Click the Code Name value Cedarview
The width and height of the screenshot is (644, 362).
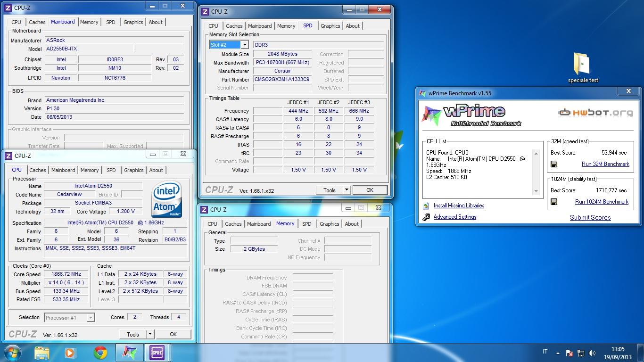[69, 194]
